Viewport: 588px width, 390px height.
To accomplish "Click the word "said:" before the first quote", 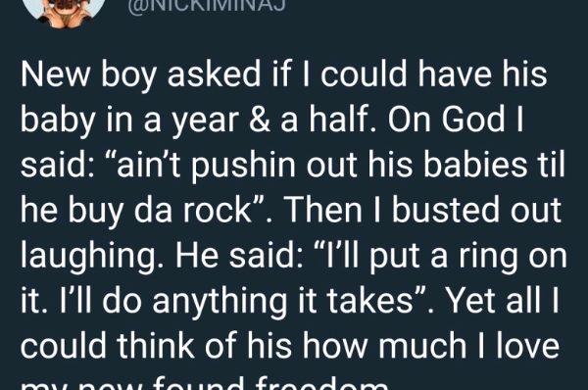I will pyautogui.click(x=54, y=165).
